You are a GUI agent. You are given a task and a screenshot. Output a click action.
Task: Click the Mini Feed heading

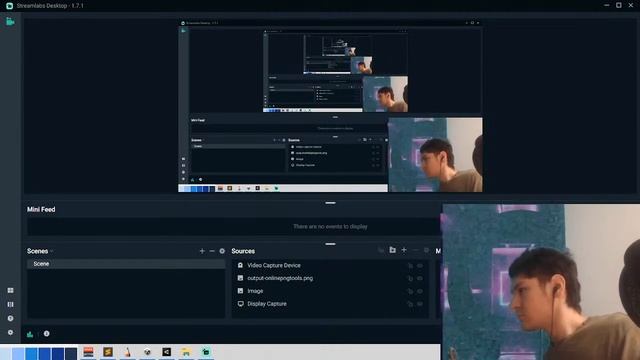[41, 209]
